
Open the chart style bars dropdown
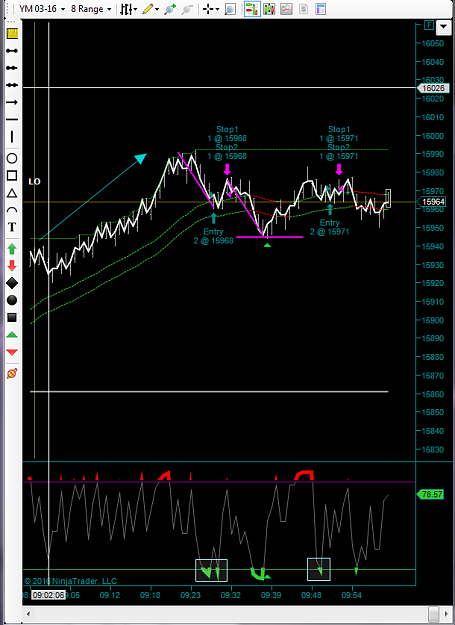coord(128,9)
